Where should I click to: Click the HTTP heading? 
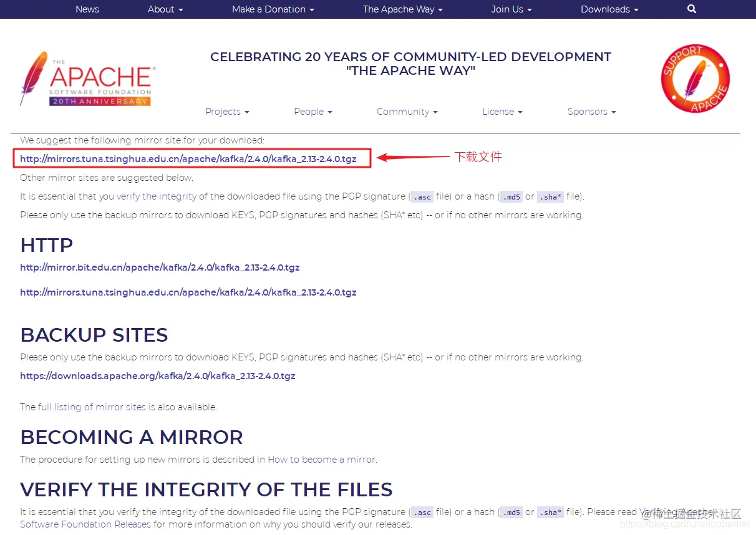point(47,245)
